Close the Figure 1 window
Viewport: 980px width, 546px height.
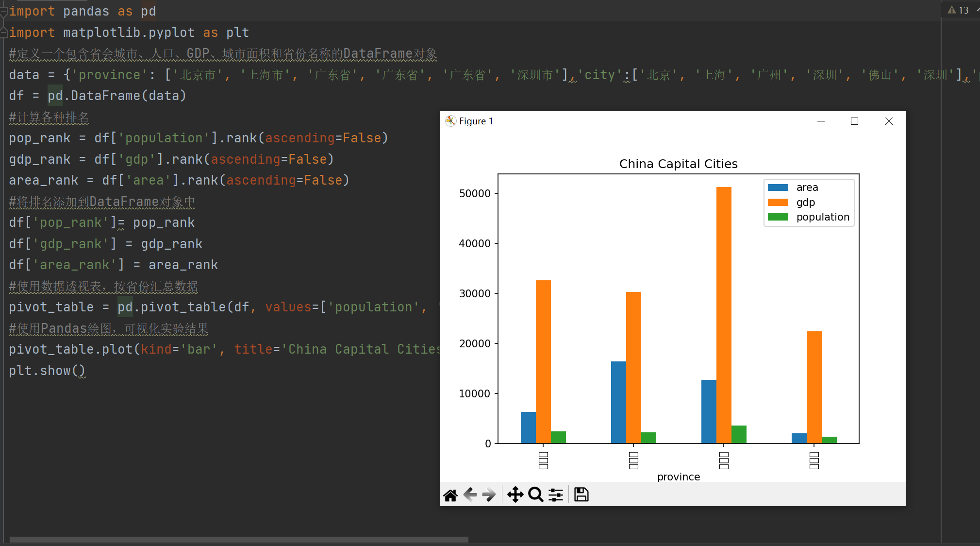889,121
